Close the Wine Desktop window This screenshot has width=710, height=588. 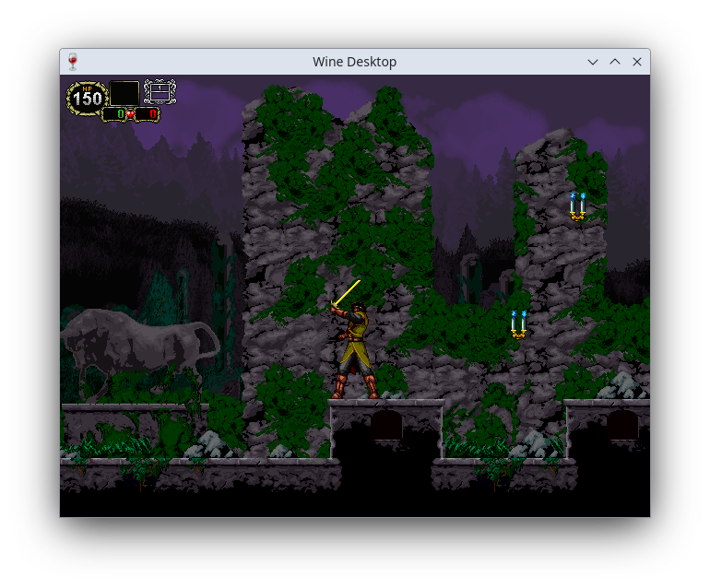pos(637,62)
